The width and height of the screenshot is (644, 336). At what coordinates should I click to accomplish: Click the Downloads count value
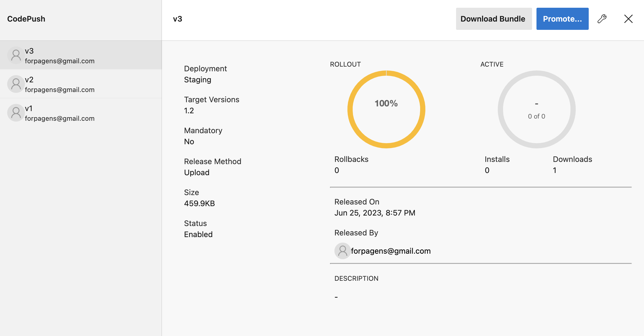tap(554, 170)
